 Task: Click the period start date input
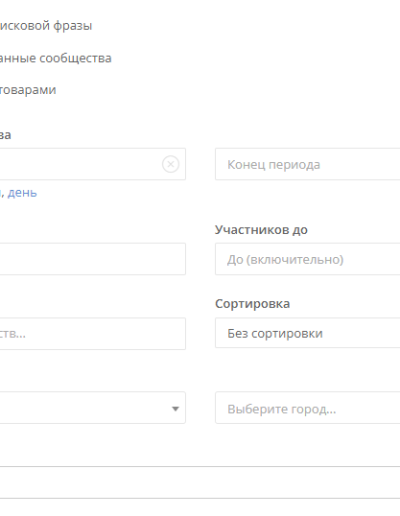80,164
